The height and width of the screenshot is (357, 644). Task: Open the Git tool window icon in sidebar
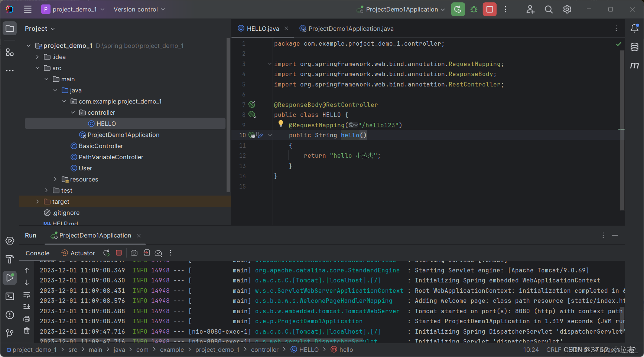(10, 333)
